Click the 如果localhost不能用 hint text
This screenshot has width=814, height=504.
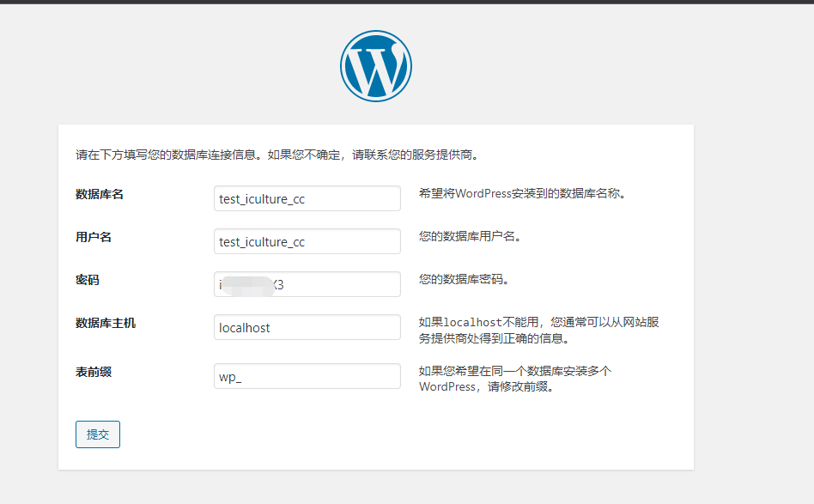pyautogui.click(x=539, y=330)
